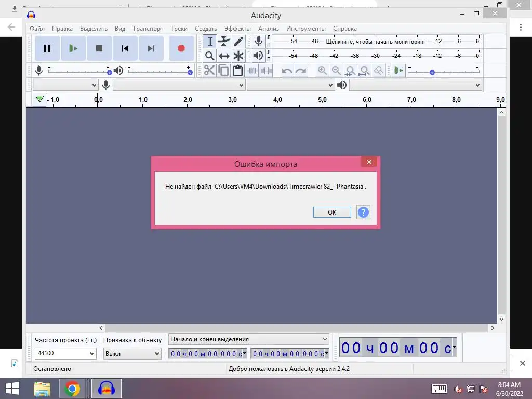Click the Copy icon
The image size is (532, 399).
point(223,71)
